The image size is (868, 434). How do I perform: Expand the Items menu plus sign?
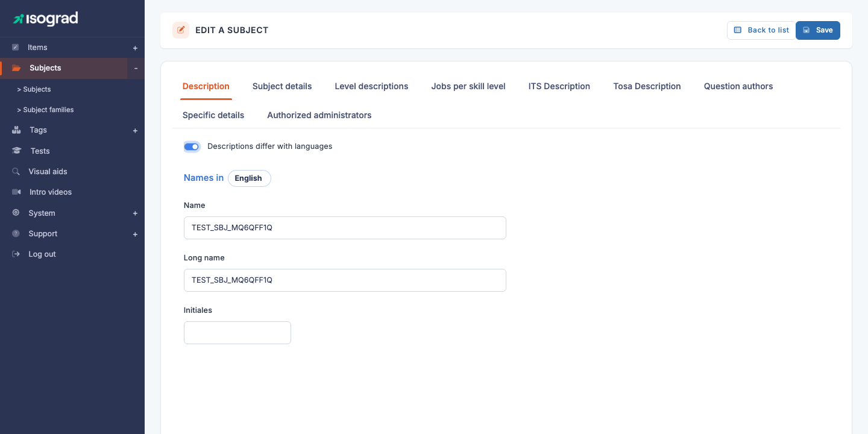coord(135,48)
